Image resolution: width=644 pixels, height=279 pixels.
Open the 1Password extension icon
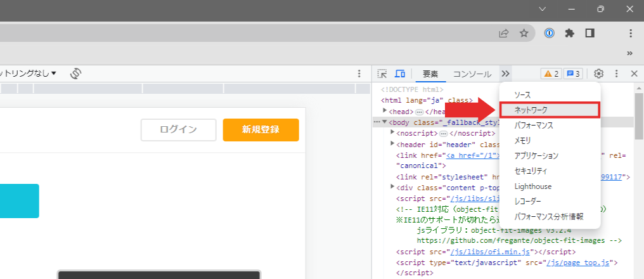coord(549,33)
